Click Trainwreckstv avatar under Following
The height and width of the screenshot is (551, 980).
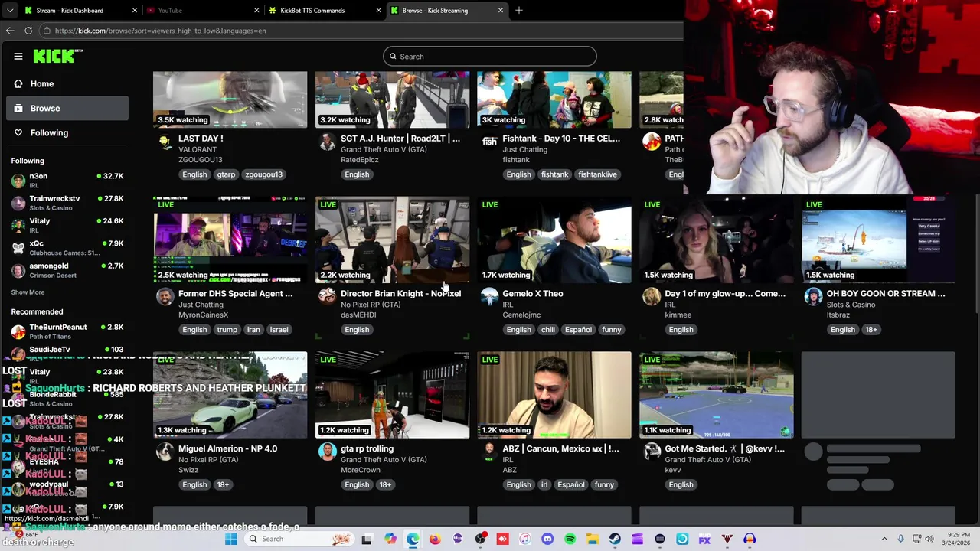tap(18, 203)
